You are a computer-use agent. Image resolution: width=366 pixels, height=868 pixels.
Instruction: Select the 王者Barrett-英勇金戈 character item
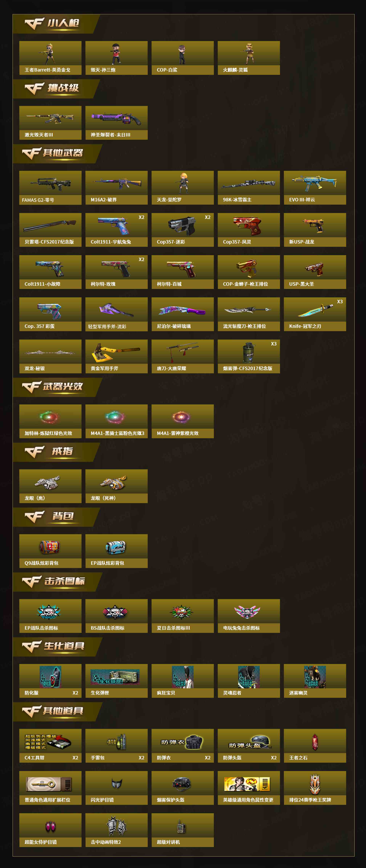coord(50,58)
